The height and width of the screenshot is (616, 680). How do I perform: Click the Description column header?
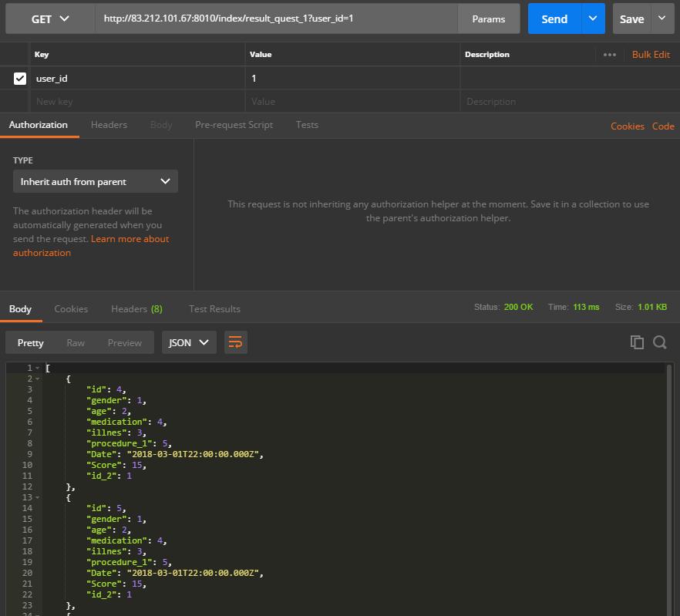point(487,55)
